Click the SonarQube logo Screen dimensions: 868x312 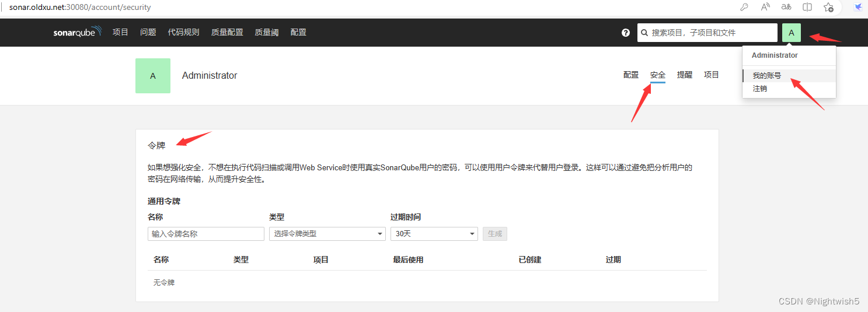click(x=78, y=32)
